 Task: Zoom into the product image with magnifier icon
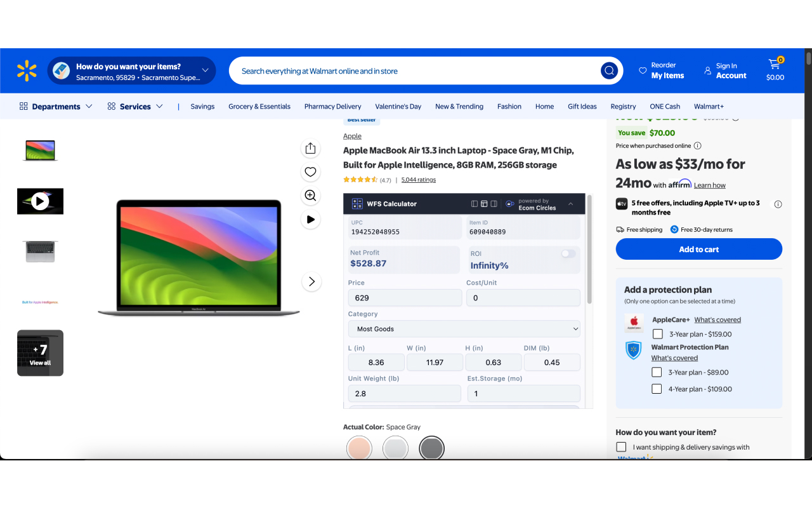310,196
